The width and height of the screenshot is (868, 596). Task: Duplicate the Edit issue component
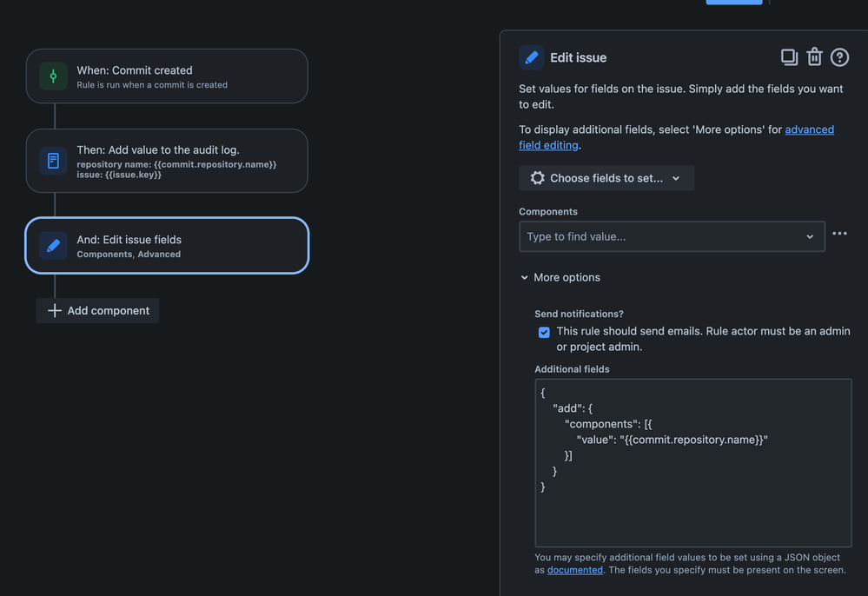(789, 57)
